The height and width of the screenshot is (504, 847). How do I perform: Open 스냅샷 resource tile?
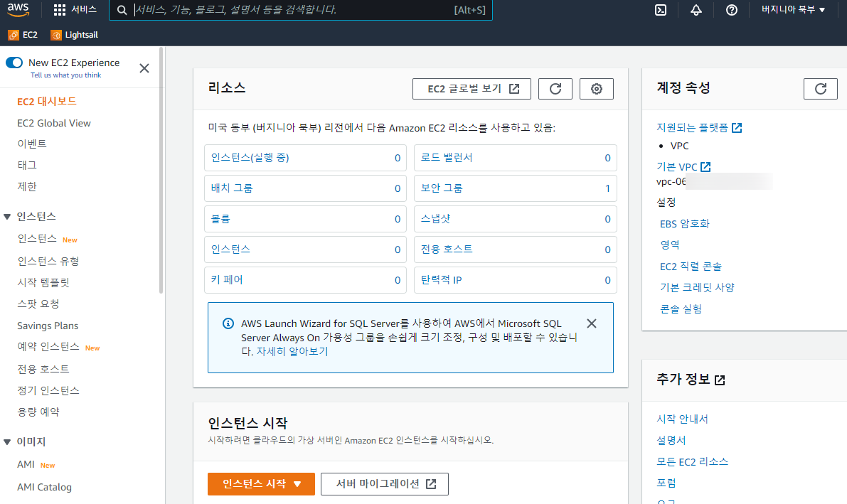tap(516, 219)
